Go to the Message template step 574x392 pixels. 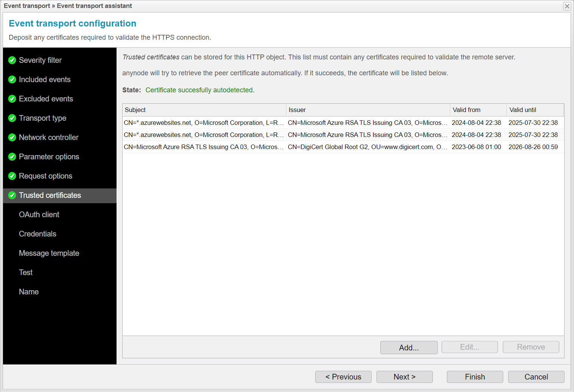tap(49, 253)
